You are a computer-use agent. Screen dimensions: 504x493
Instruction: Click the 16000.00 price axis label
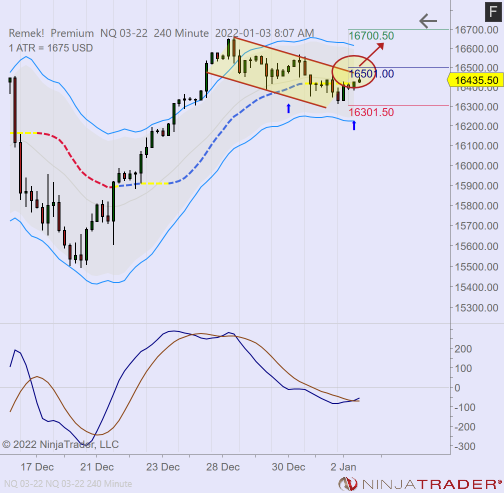477,166
